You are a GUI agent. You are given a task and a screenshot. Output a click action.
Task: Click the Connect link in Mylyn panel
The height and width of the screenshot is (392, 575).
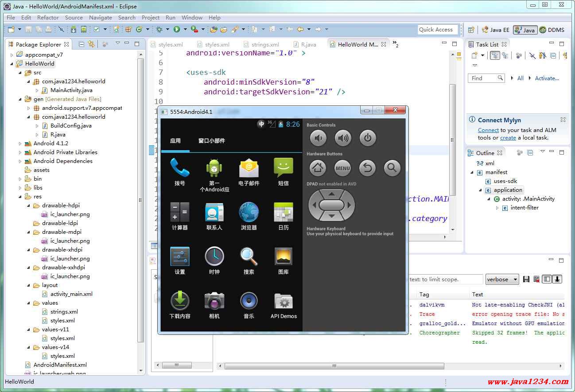(x=488, y=130)
